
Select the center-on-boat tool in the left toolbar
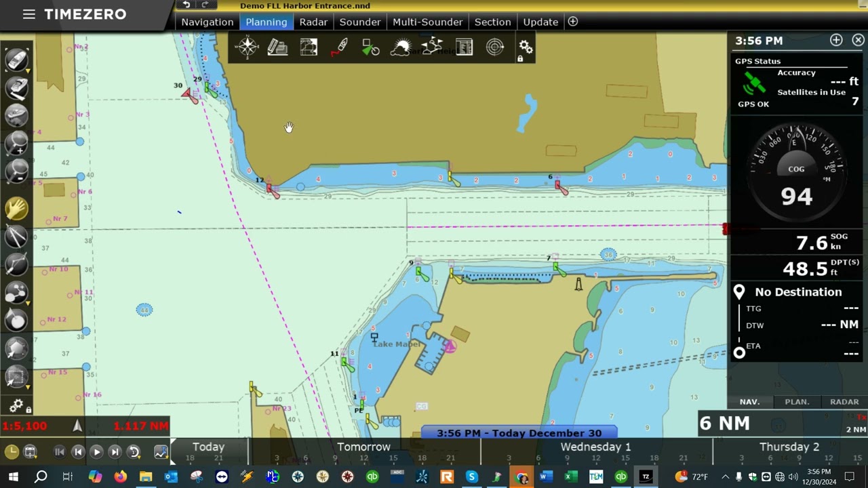coord(17,60)
